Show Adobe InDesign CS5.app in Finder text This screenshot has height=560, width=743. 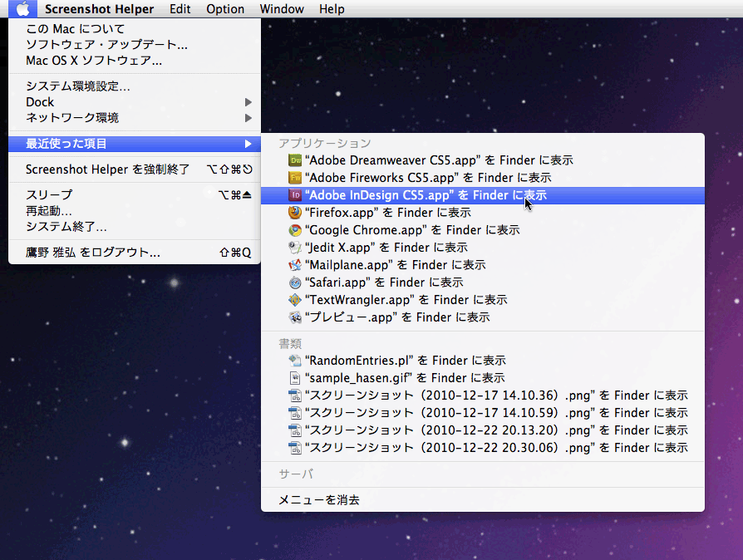click(426, 195)
